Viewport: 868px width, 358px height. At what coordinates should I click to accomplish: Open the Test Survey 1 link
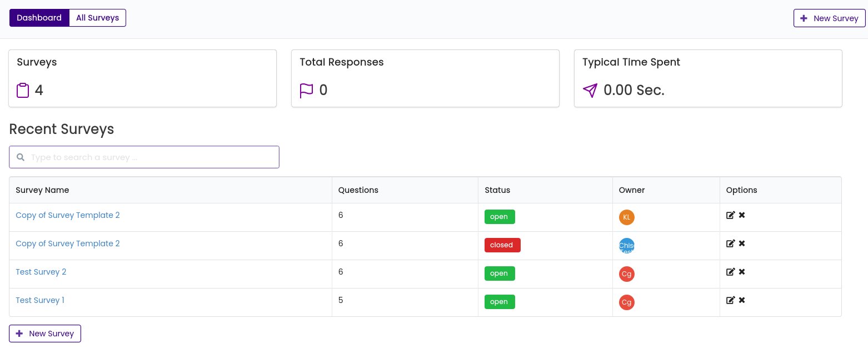[x=40, y=300]
